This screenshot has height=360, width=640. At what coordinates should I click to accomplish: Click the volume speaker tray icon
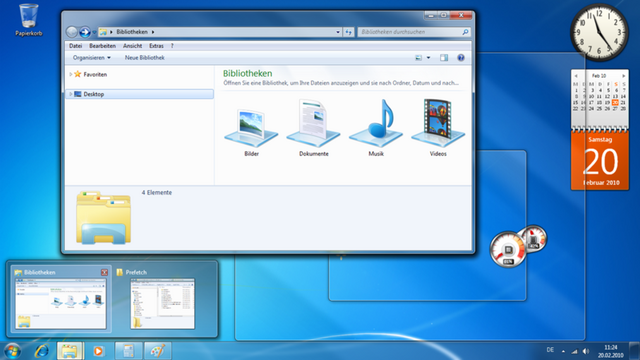586,351
